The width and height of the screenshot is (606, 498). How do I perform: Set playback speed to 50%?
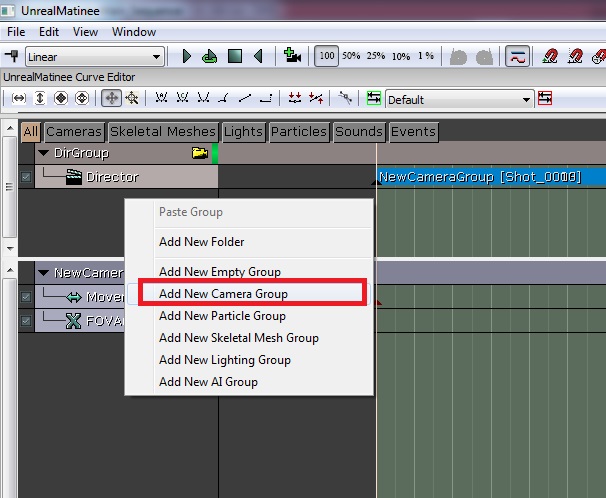coord(351,56)
